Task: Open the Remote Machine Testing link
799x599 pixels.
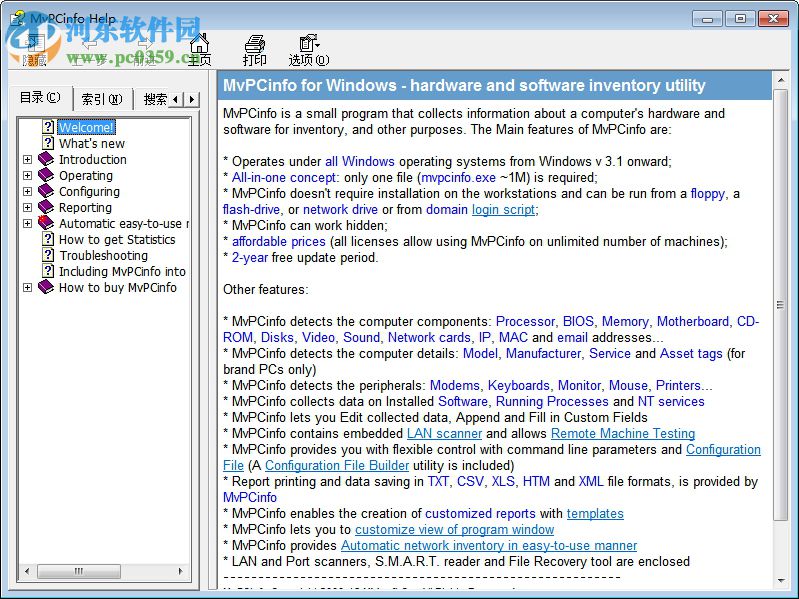Action: [x=623, y=433]
